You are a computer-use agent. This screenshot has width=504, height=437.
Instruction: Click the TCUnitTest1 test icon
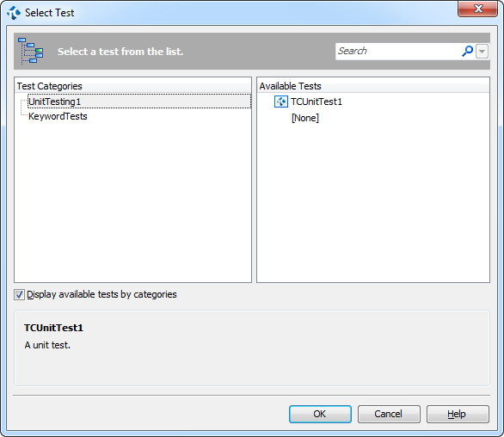280,102
